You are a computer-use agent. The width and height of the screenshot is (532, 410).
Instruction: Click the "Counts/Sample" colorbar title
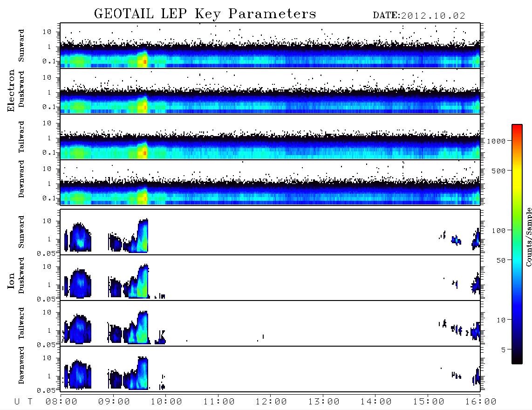(528, 237)
